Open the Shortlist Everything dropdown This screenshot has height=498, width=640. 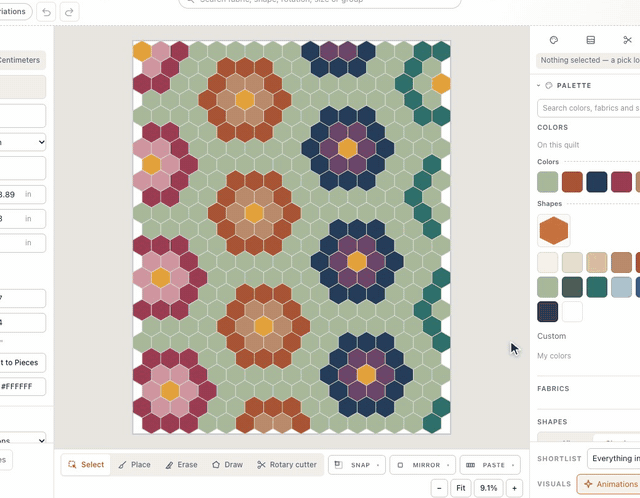(x=613, y=458)
